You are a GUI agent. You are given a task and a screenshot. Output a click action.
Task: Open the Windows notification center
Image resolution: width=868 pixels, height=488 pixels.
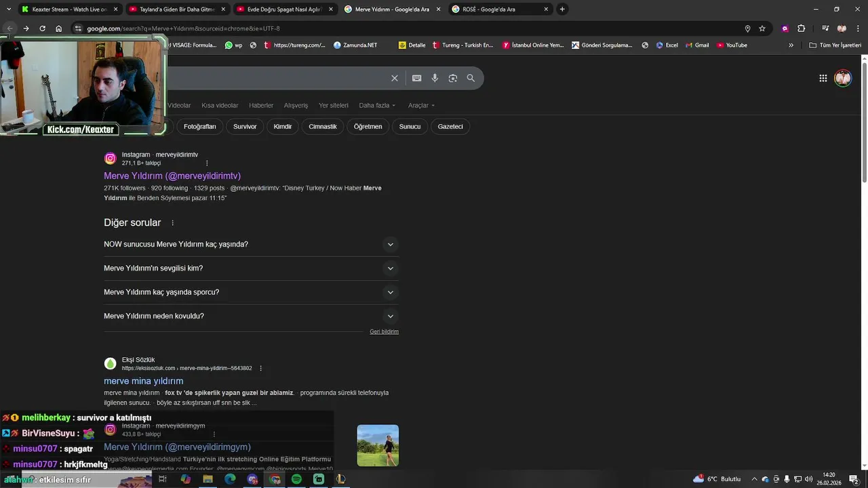pyautogui.click(x=854, y=479)
